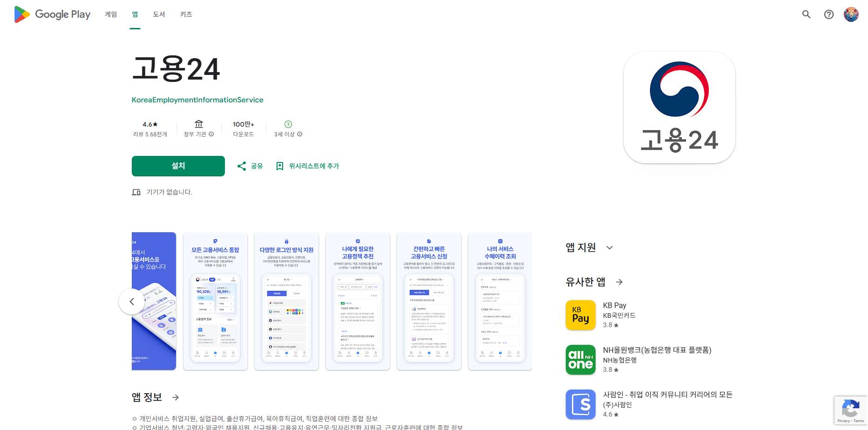Viewport: 868px width, 430px height.
Task: Open the 3세 이상 rating info icon
Action: (300, 134)
